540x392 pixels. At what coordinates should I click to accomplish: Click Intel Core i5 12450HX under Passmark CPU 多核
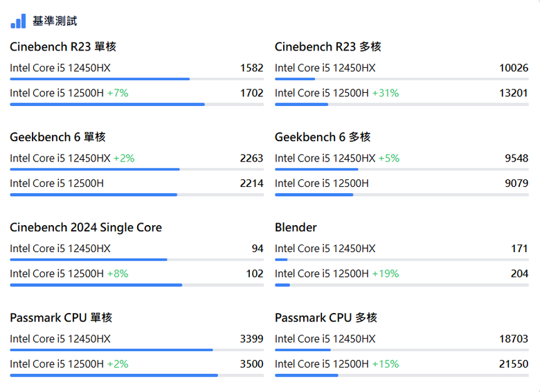(x=325, y=339)
